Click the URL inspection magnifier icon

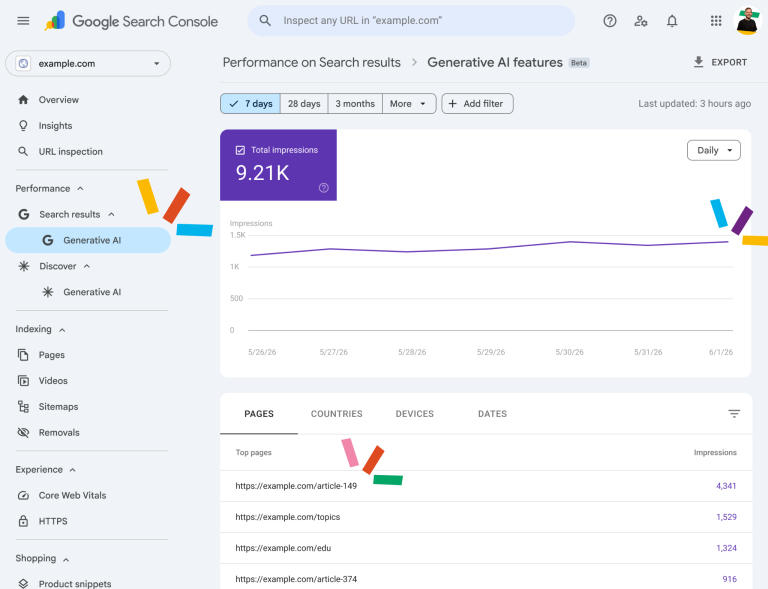(x=23, y=151)
